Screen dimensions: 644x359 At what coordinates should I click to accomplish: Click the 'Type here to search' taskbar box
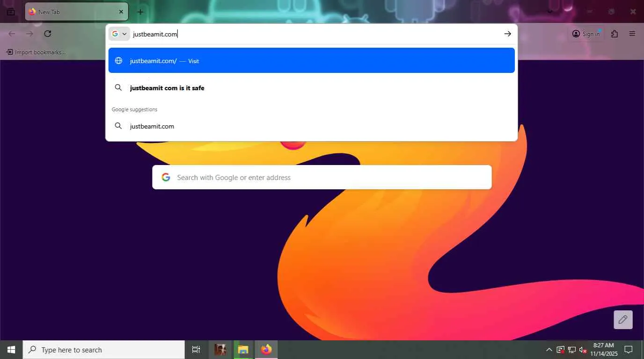pos(104,350)
